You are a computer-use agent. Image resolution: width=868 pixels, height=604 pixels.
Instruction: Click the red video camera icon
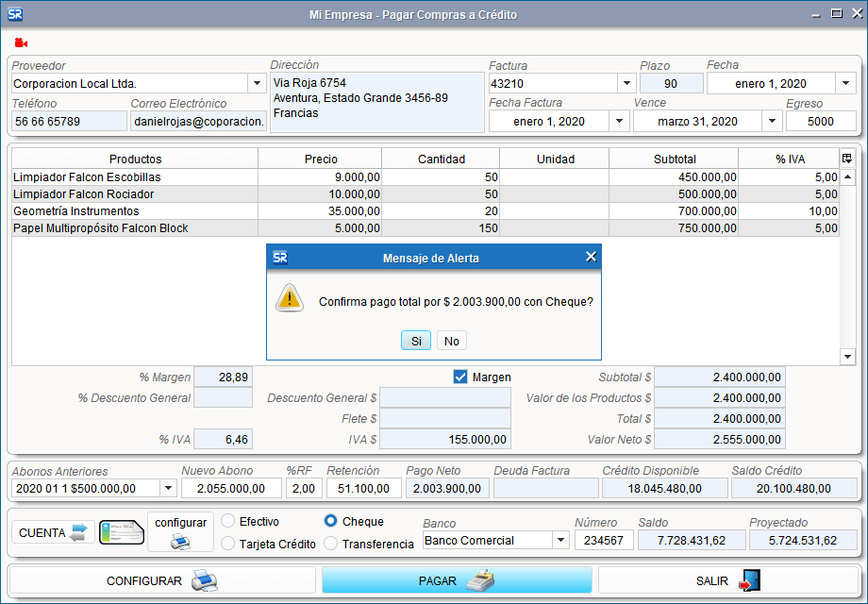pos(21,42)
